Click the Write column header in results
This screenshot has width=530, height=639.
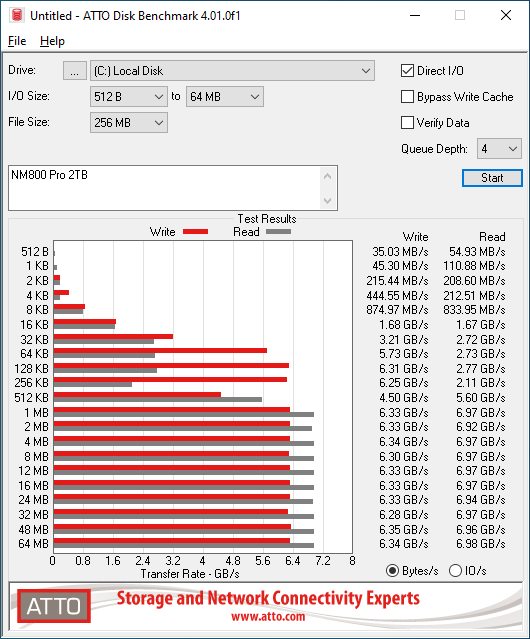pos(416,237)
